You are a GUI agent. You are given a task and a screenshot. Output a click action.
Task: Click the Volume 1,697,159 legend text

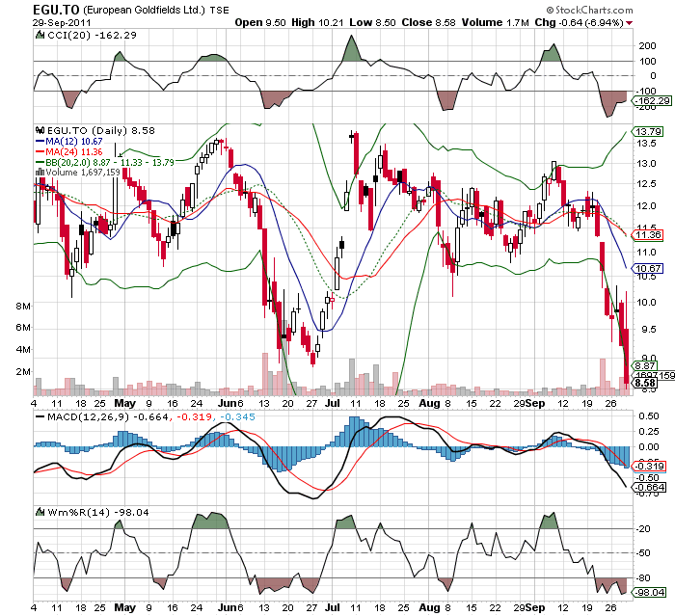[x=83, y=173]
